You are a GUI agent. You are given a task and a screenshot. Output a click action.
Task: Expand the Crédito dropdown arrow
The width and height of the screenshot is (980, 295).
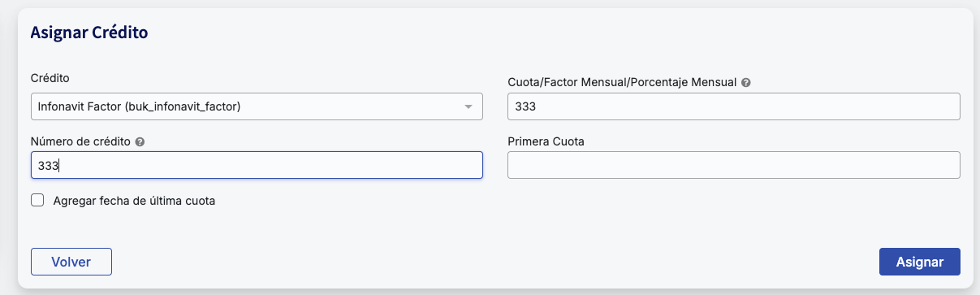(468, 106)
